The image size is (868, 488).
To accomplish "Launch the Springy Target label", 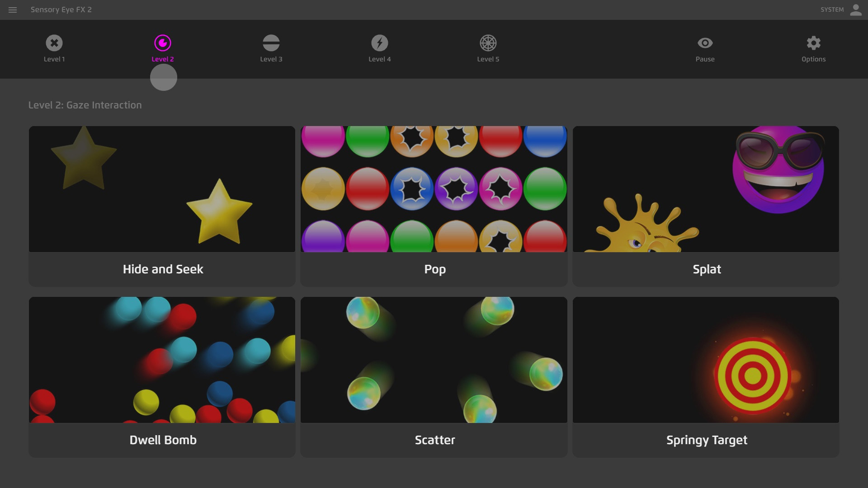I will (707, 441).
